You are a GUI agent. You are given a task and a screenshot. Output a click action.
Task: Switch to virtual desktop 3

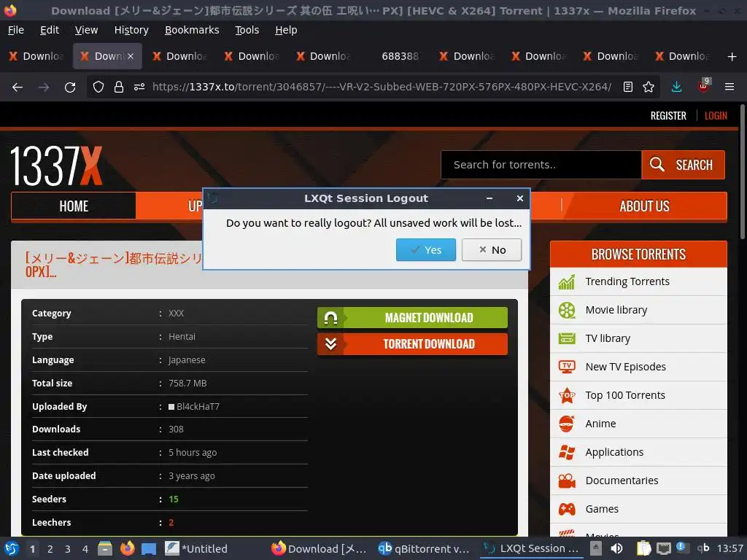(68, 549)
